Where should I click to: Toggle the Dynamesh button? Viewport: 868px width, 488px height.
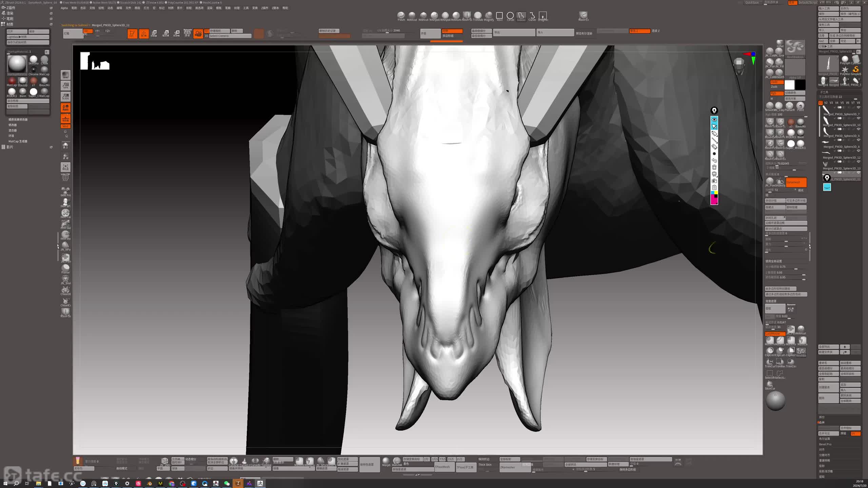point(796,182)
